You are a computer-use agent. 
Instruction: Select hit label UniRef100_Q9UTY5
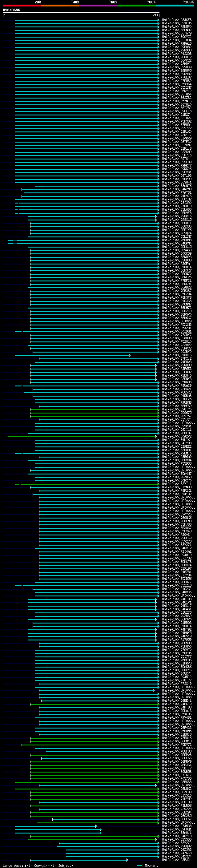pyautogui.click(x=176, y=410)
